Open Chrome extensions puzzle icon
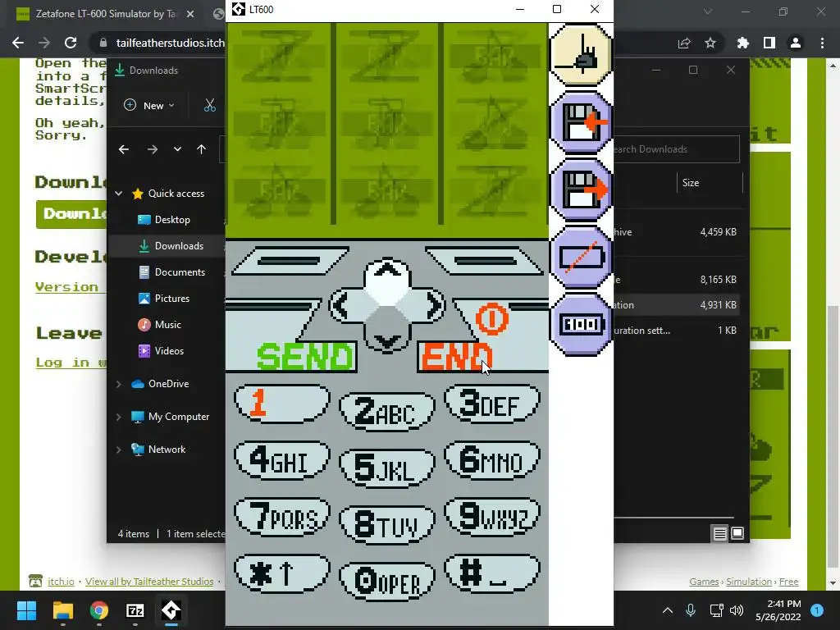Viewport: 840px width, 630px height. click(x=742, y=43)
